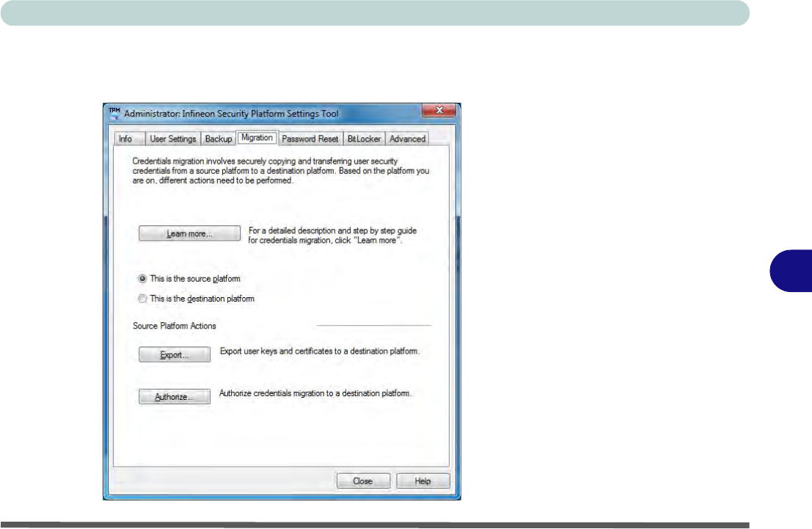Click the TPM icon in title bar
812x529 pixels.
pos(114,113)
